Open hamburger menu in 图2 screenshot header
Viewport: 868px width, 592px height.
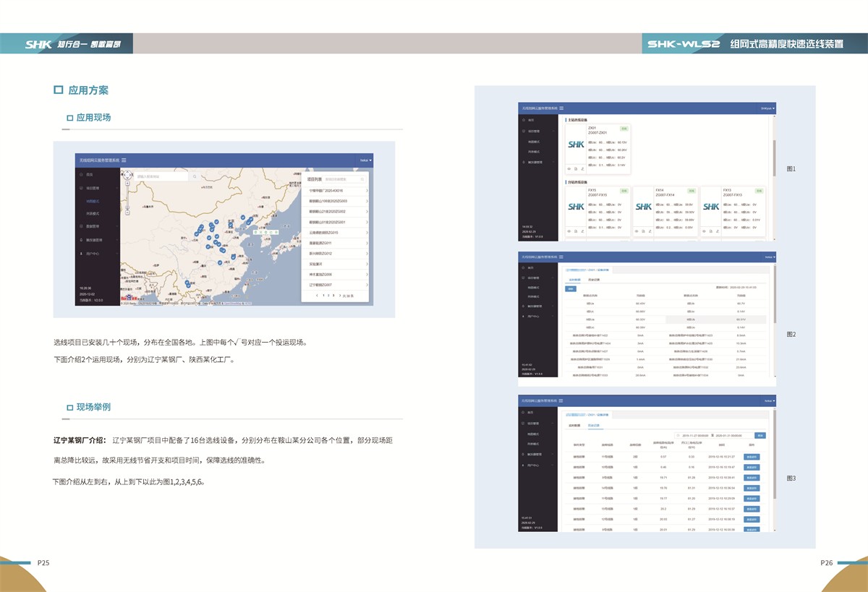pyautogui.click(x=561, y=257)
